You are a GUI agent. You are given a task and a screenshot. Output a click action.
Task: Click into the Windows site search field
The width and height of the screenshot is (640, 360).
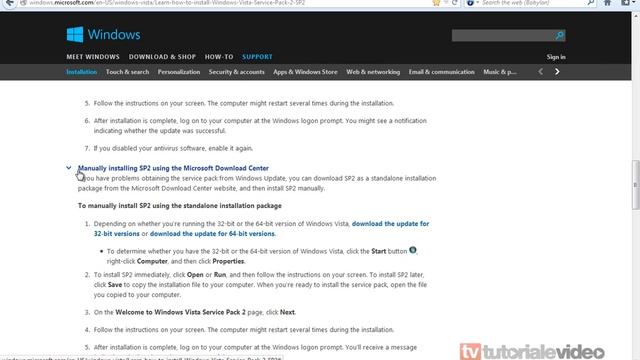503,36
